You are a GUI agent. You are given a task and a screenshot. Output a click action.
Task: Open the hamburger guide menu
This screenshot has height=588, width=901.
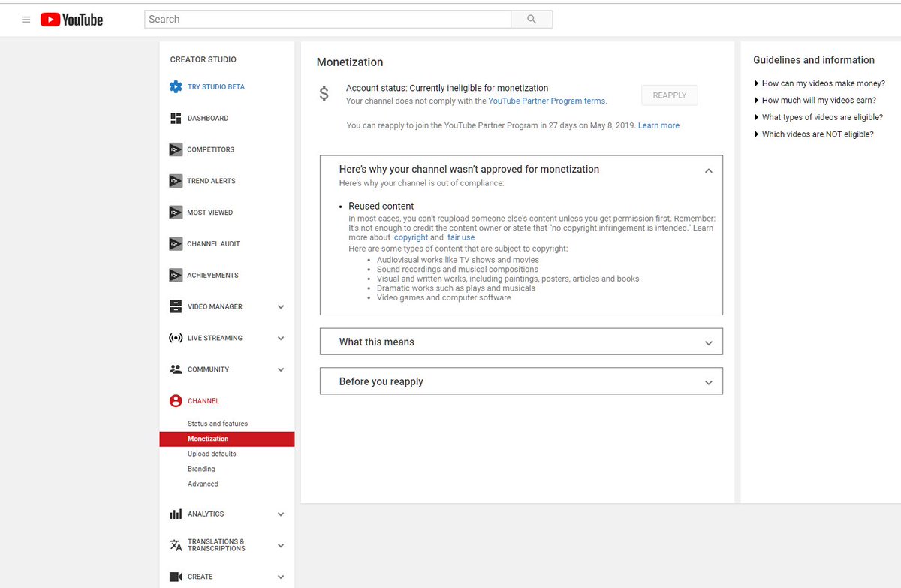pyautogui.click(x=26, y=20)
